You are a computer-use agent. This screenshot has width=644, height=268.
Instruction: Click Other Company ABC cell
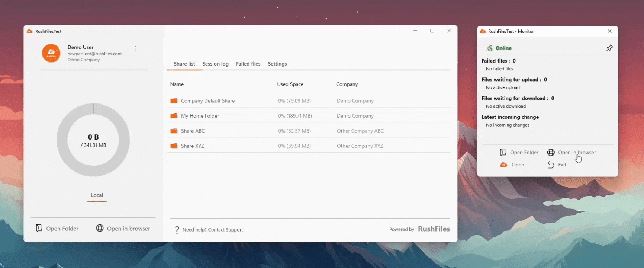point(360,131)
